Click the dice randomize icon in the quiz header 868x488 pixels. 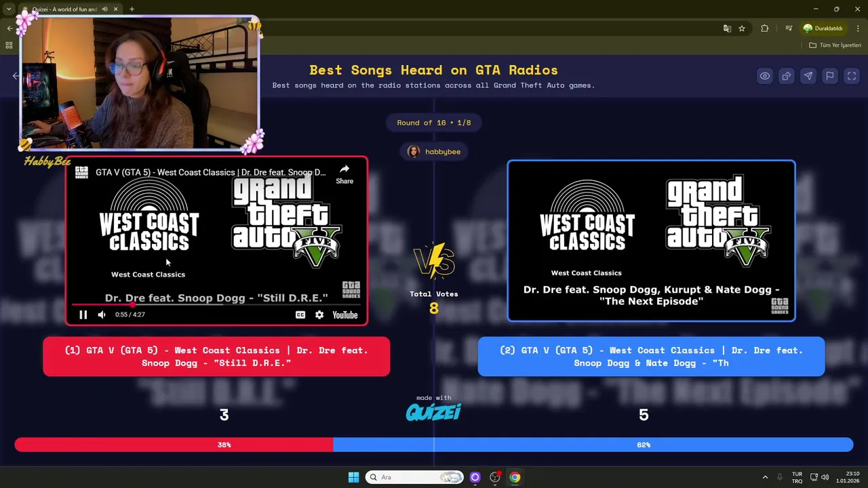coord(786,76)
